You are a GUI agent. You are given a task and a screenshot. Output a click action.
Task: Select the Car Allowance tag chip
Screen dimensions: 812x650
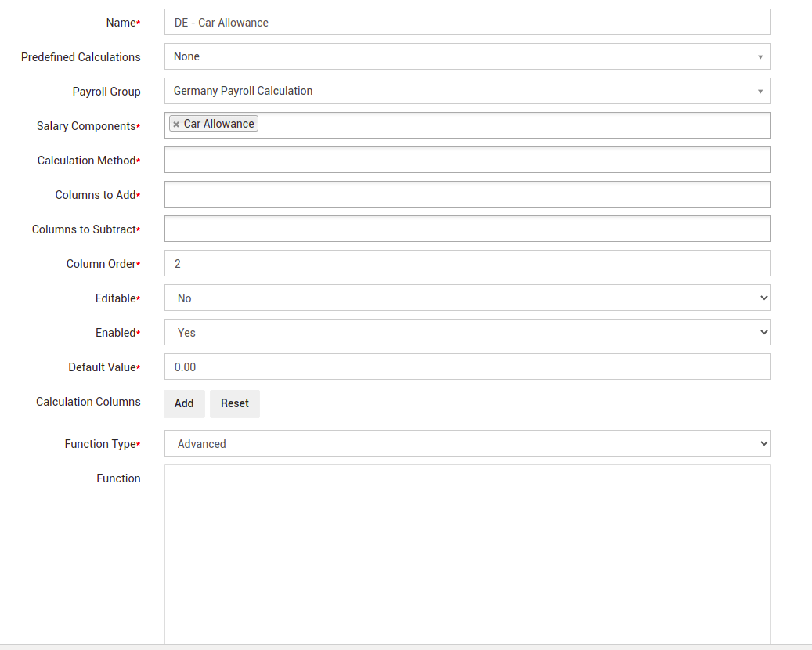pyautogui.click(x=218, y=124)
